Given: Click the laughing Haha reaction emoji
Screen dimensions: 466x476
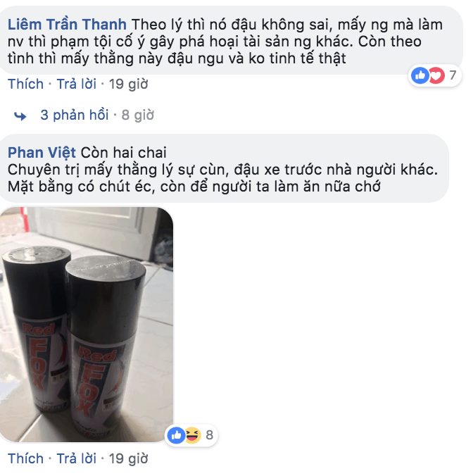Looking at the screenshot, I should pos(194,435).
